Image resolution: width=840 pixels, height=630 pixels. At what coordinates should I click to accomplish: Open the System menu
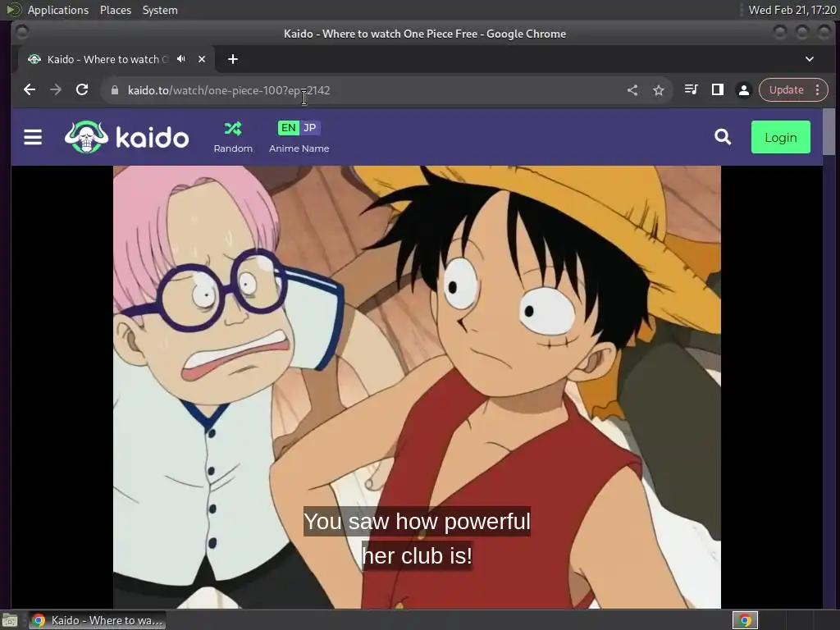click(x=160, y=10)
